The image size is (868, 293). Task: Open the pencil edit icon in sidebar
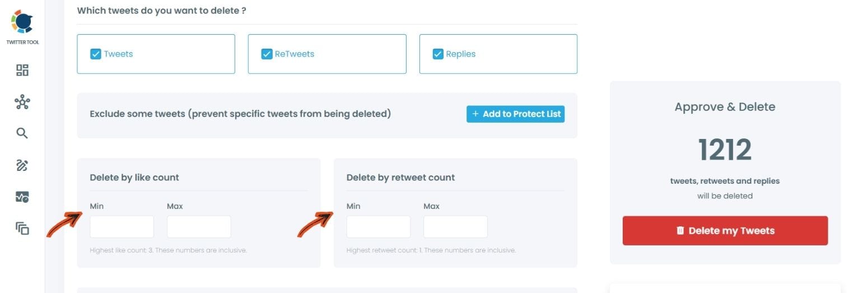pyautogui.click(x=22, y=165)
